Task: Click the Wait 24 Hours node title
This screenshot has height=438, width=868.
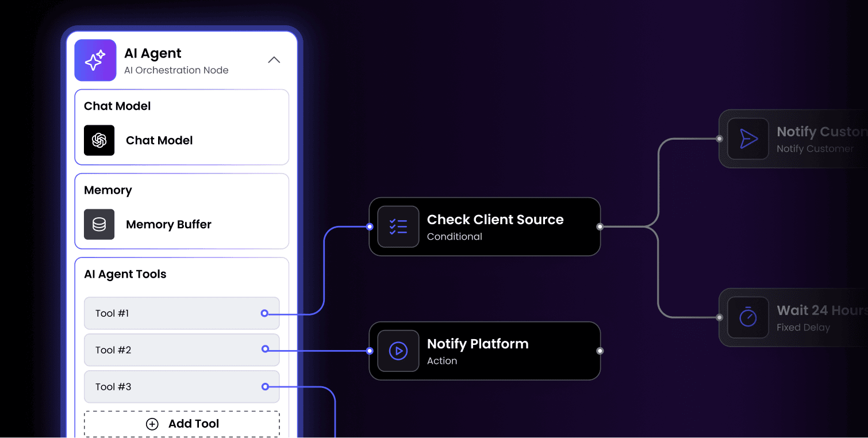Action: tap(822, 310)
